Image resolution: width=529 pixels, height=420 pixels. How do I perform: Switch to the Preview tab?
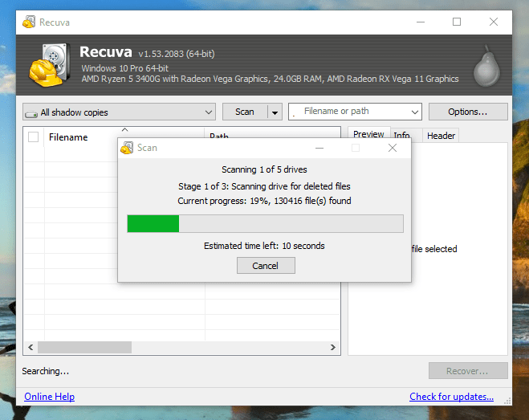click(x=368, y=134)
